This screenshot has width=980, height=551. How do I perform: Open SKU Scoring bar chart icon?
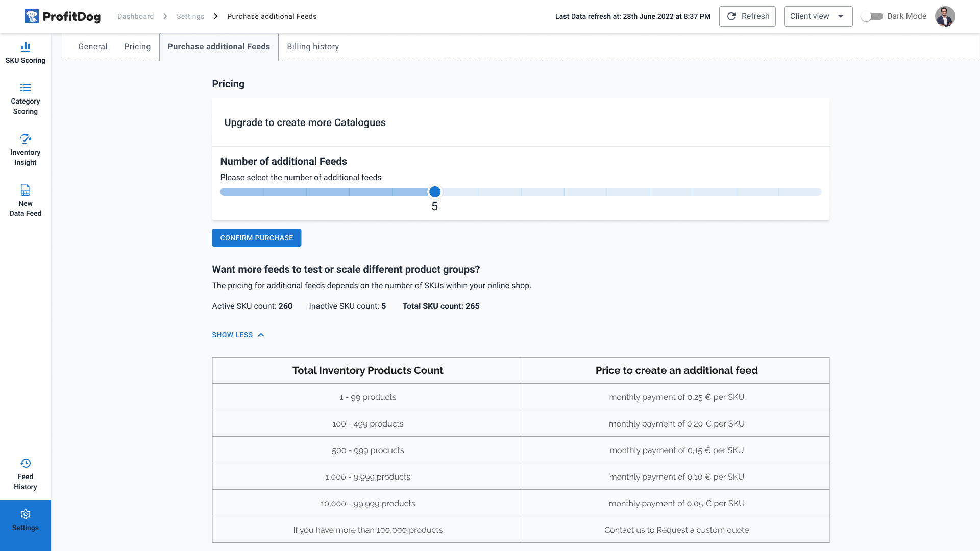[26, 47]
